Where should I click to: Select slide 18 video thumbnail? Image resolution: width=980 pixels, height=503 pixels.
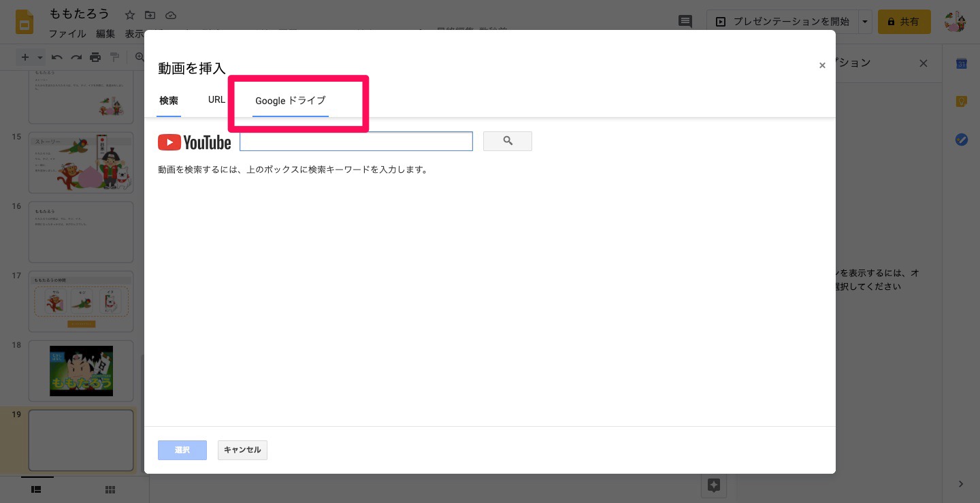(81, 371)
